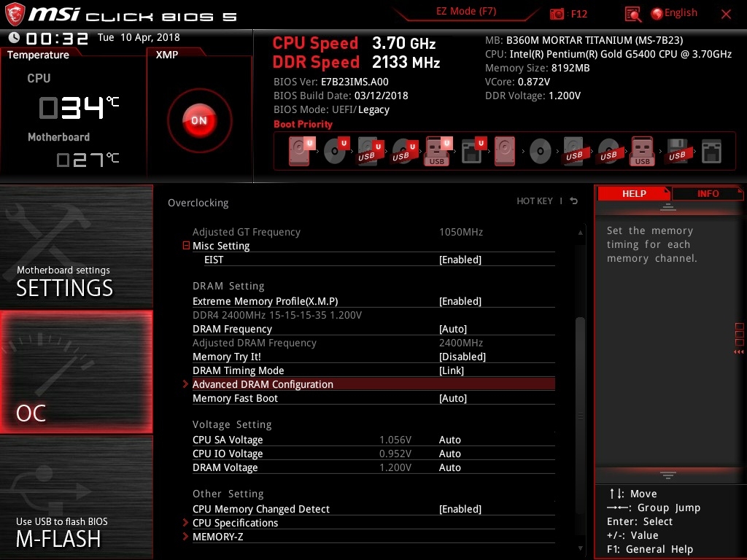Select the legacy network boot device icon
Viewport: 747px width, 560px height.
711,151
